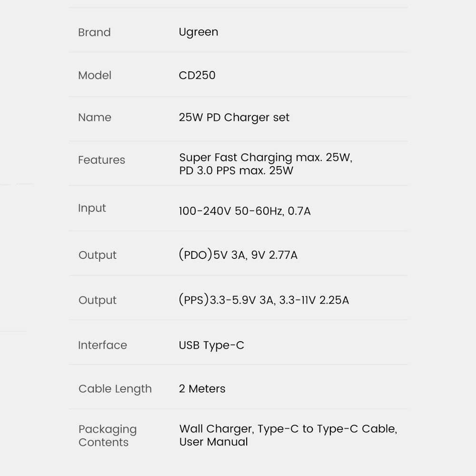The height and width of the screenshot is (476, 476).
Task: Select the USB Type-C interface value
Action: pos(211,346)
